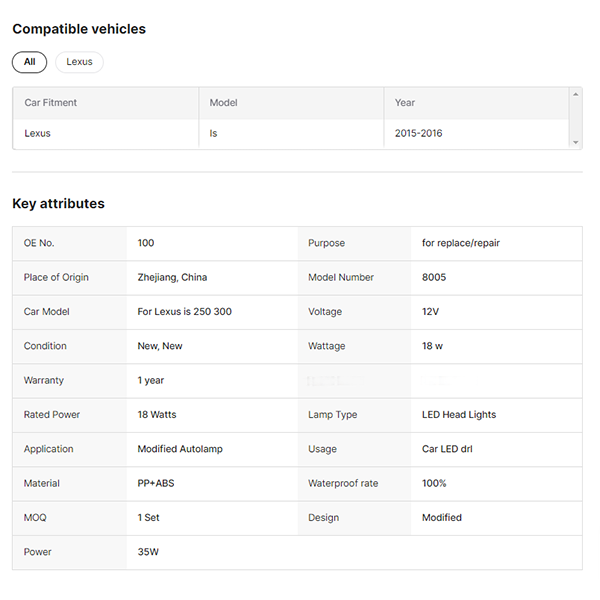Click the Year column header

[405, 102]
